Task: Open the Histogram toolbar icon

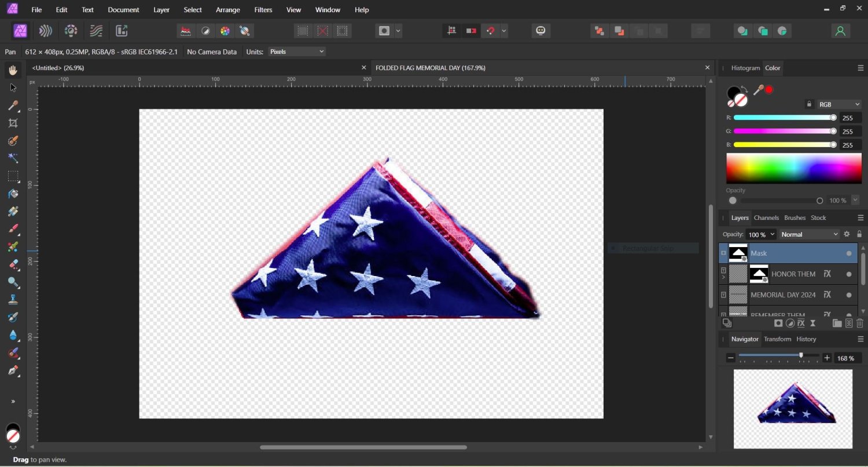Action: (745, 68)
